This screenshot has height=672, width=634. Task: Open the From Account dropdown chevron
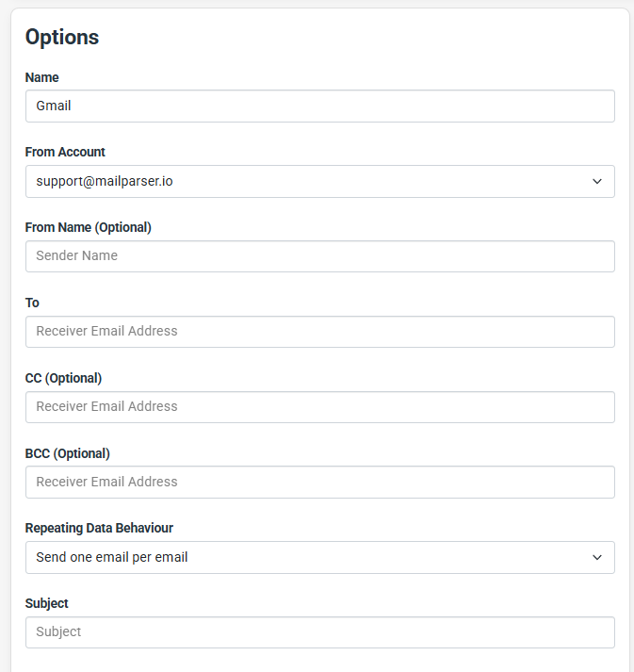[597, 181]
